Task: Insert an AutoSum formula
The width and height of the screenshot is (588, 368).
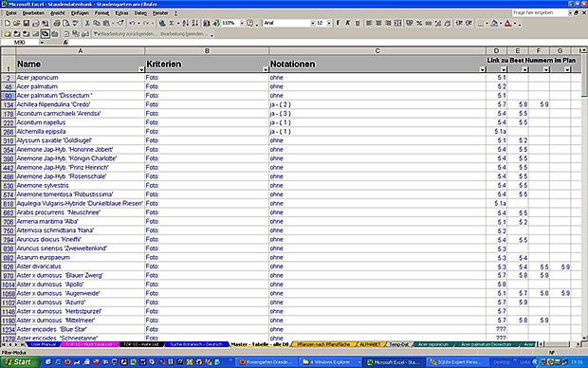Action: (172, 24)
